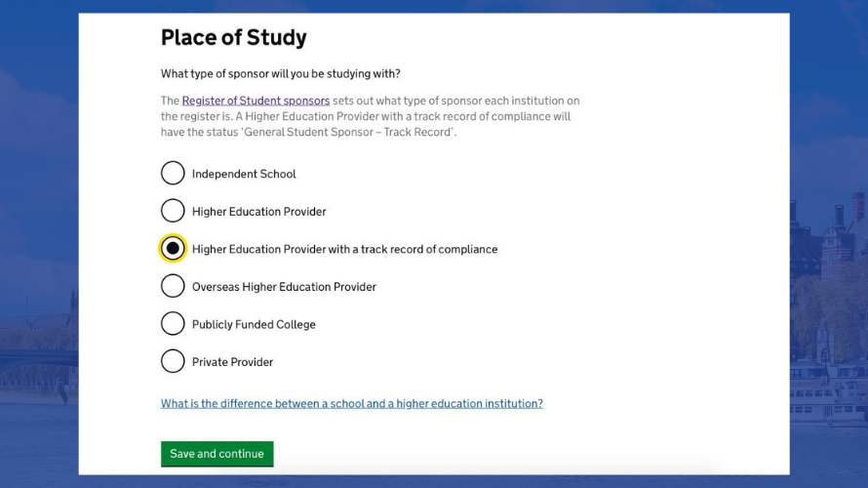Select Overseas Higher Education Provider radio button

[173, 286]
